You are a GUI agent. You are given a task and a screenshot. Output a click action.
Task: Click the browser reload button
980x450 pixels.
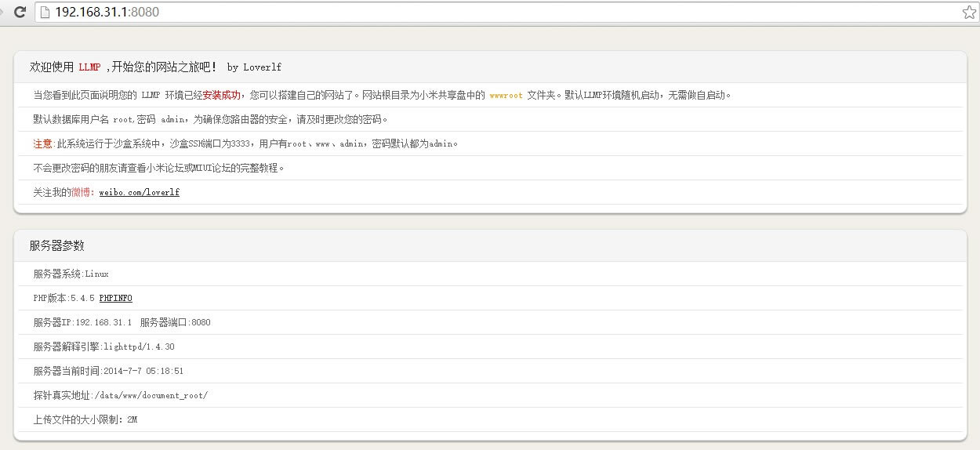(20, 12)
